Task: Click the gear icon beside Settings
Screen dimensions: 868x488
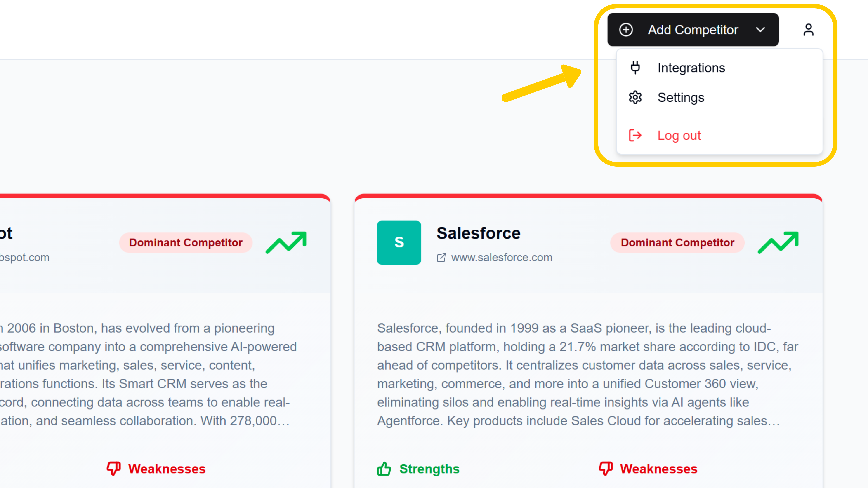Action: [635, 97]
